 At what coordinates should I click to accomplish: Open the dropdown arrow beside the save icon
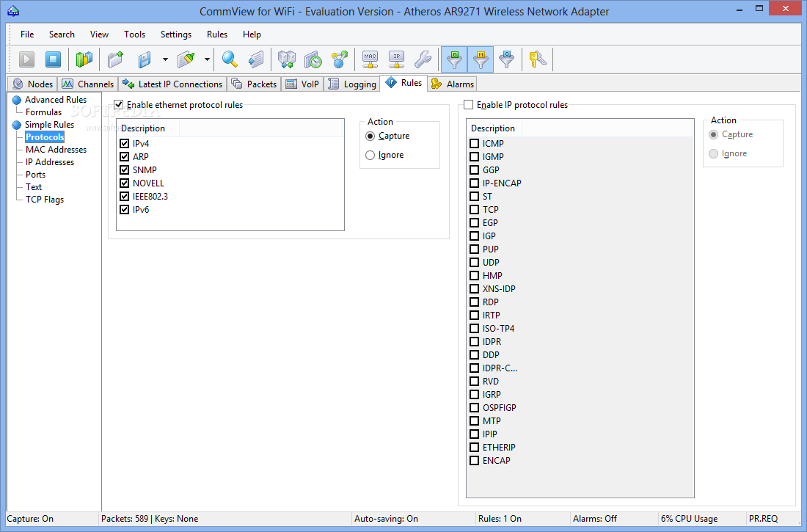pos(165,59)
